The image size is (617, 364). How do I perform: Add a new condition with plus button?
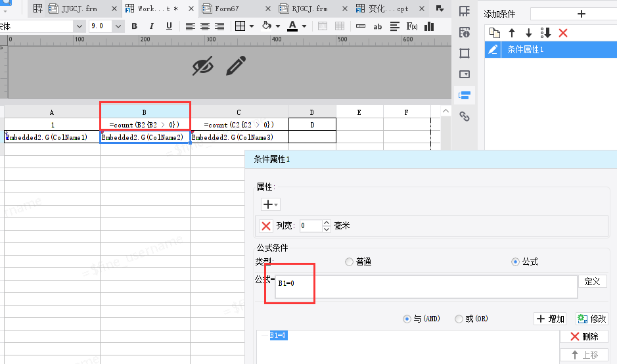click(582, 14)
